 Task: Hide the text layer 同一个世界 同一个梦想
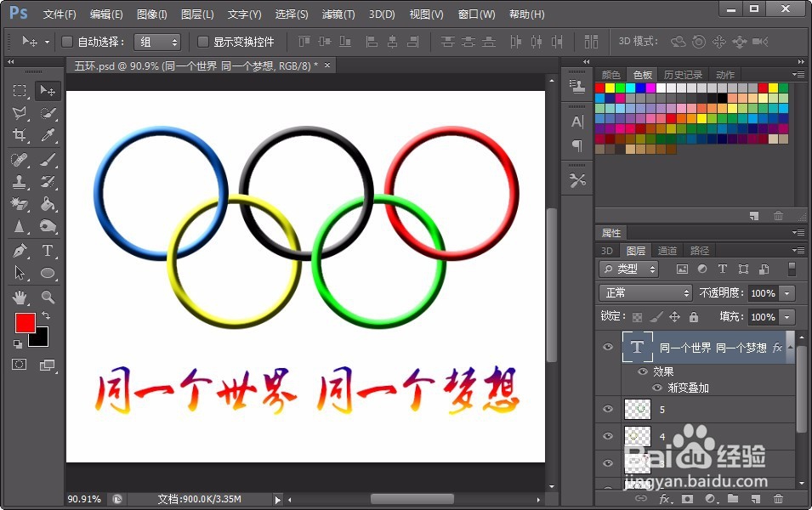[608, 347]
